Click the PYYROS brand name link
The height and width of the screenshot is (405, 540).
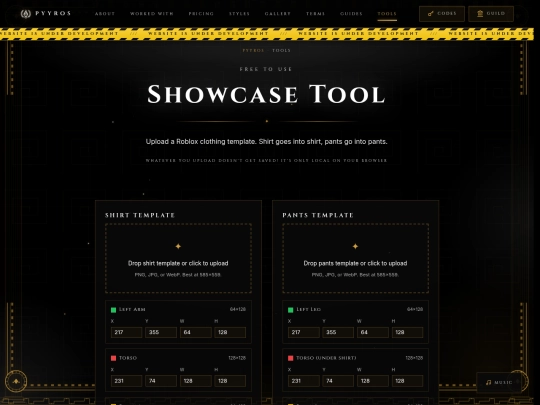click(x=53, y=13)
